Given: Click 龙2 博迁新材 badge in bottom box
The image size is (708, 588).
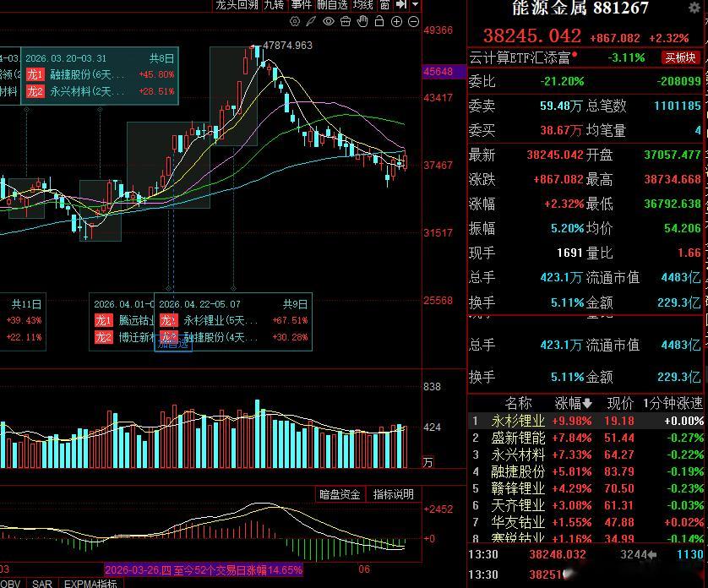Looking at the screenshot, I should 103,337.
